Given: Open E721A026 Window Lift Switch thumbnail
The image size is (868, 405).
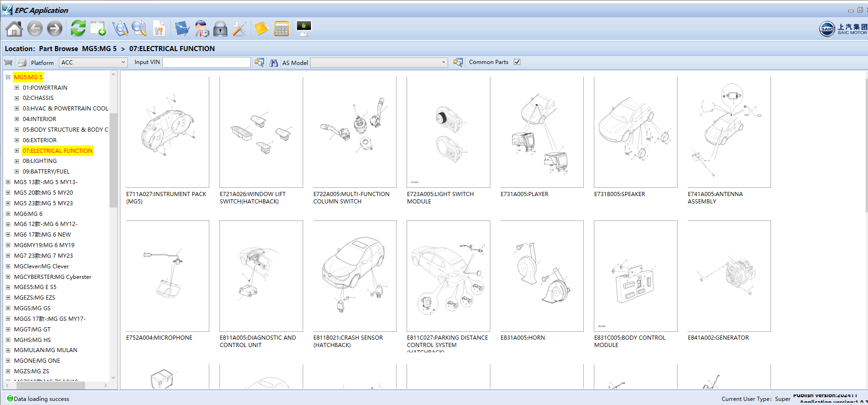Looking at the screenshot, I should pos(261,132).
